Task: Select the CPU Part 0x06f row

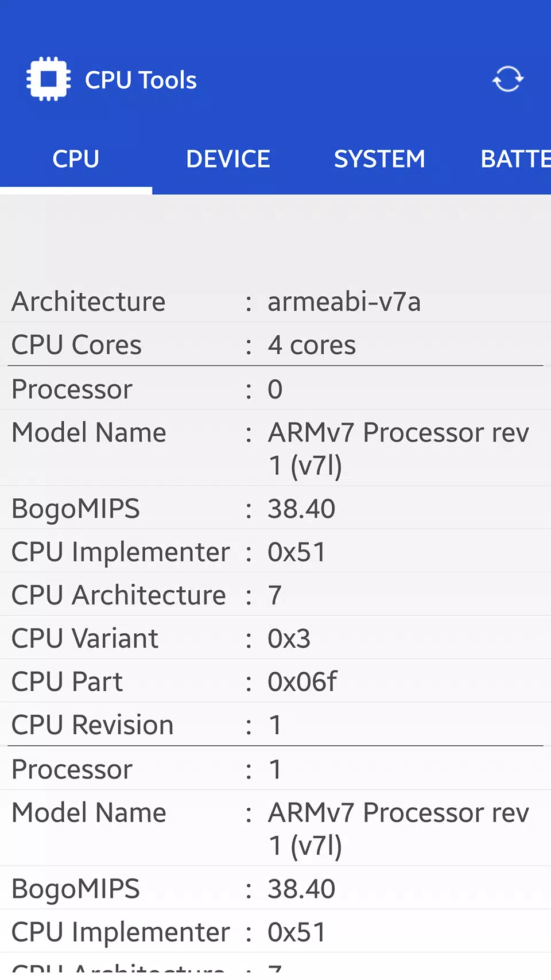Action: click(x=275, y=681)
